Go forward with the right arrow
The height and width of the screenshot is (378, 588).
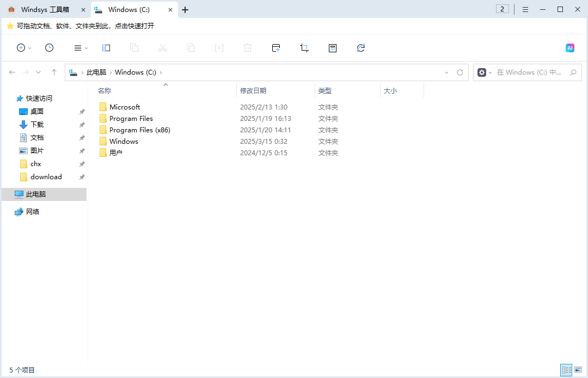pos(26,72)
